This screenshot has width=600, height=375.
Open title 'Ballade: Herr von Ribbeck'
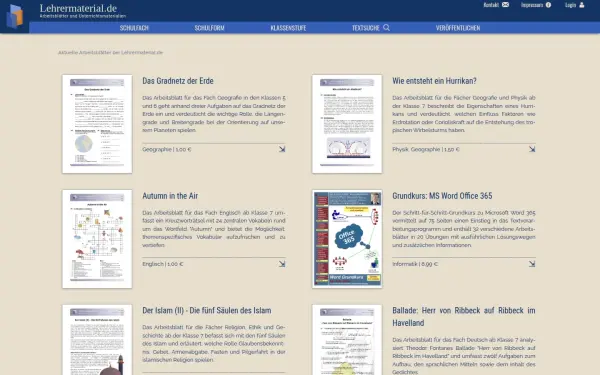(464, 316)
